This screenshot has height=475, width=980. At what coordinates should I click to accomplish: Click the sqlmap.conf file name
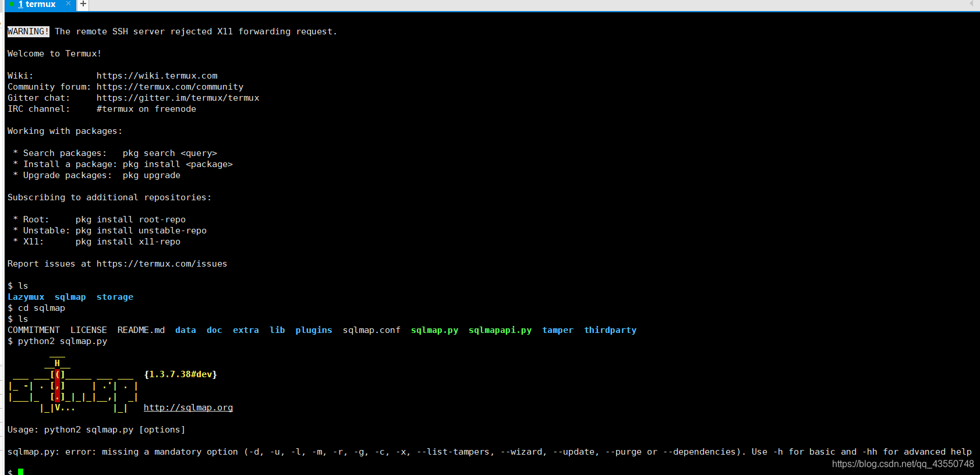tap(372, 330)
